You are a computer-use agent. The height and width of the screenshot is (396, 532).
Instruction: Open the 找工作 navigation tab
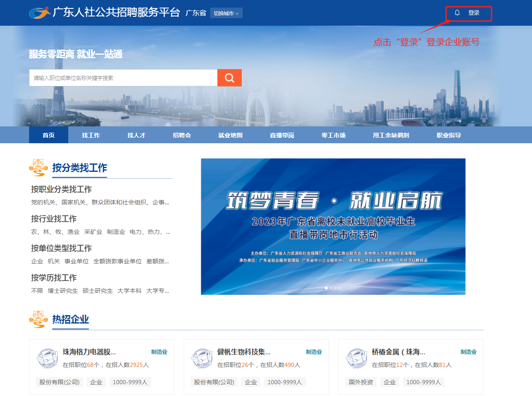pos(91,135)
